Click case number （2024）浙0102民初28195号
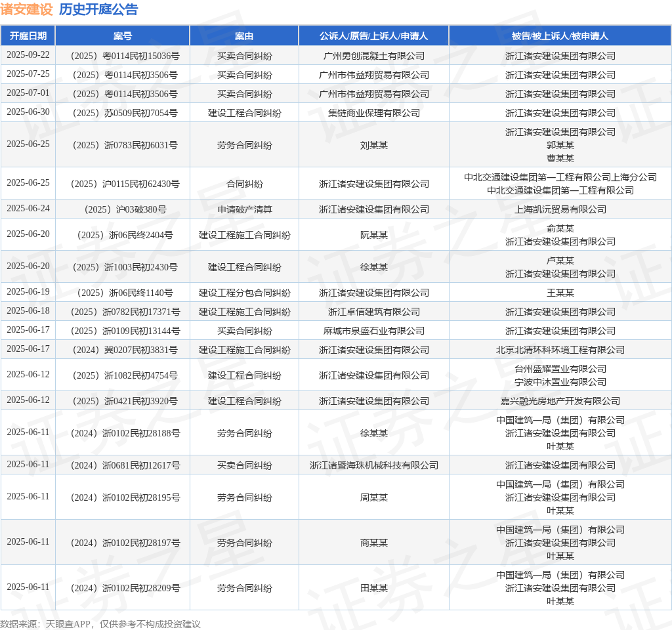Screen dimensions: 672x630 point(123,497)
